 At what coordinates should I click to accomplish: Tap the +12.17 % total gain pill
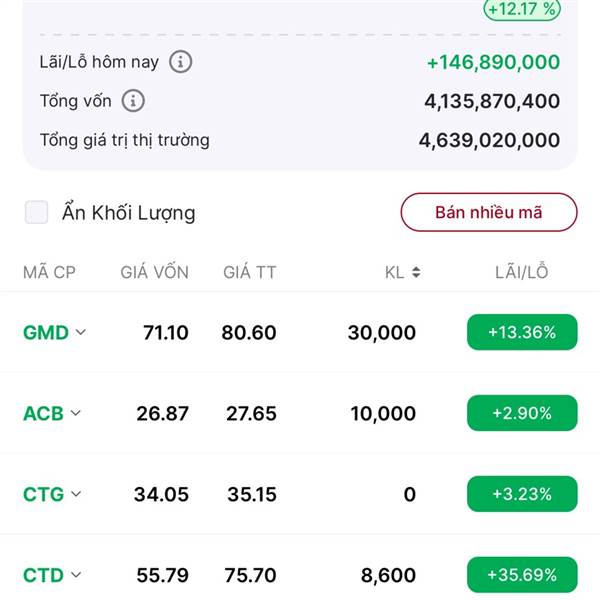pyautogui.click(x=522, y=9)
